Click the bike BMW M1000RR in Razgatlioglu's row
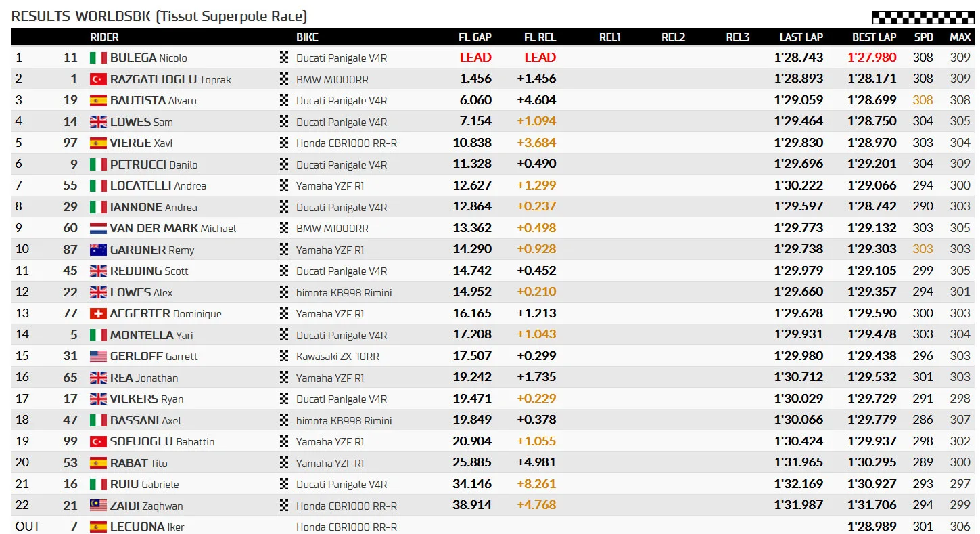 (x=332, y=79)
